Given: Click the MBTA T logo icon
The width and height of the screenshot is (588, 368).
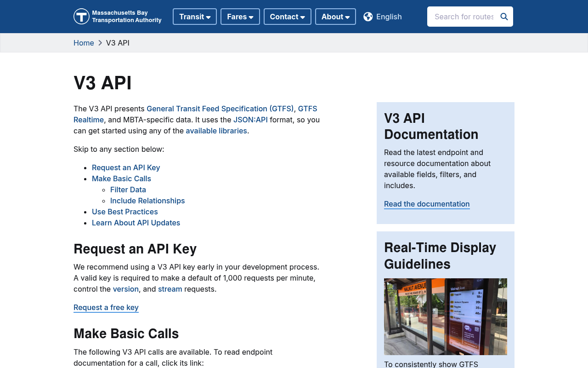Looking at the screenshot, I should coord(81,17).
